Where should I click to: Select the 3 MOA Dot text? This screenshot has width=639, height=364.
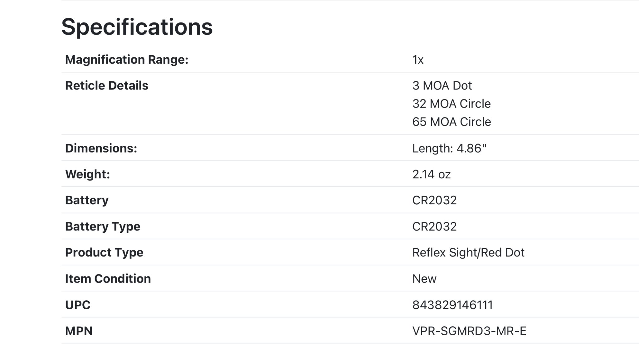442,85
